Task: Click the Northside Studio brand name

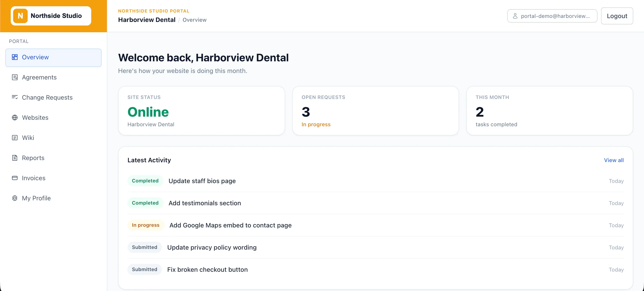Action: pos(56,16)
